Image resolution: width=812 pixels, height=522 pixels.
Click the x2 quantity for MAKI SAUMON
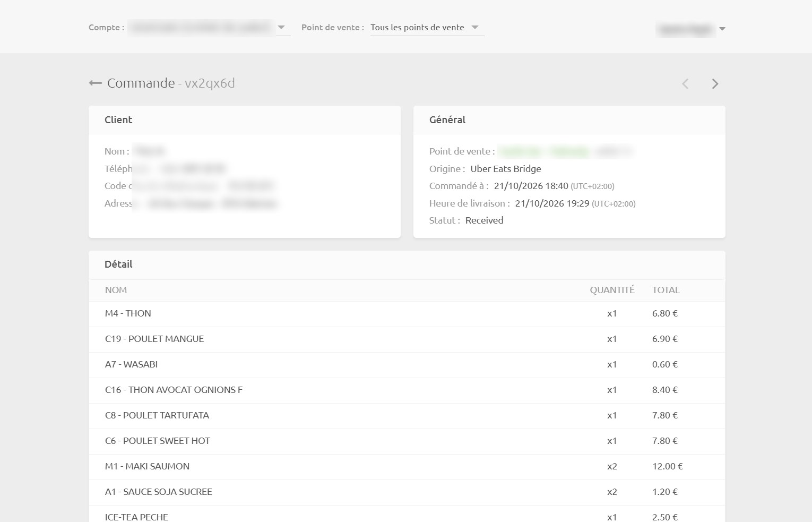(612, 466)
